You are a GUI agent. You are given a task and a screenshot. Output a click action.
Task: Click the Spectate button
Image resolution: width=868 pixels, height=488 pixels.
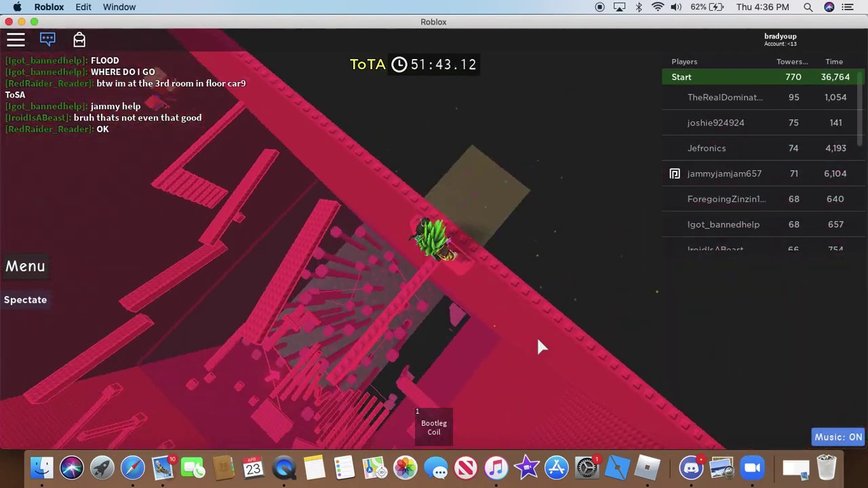25,300
